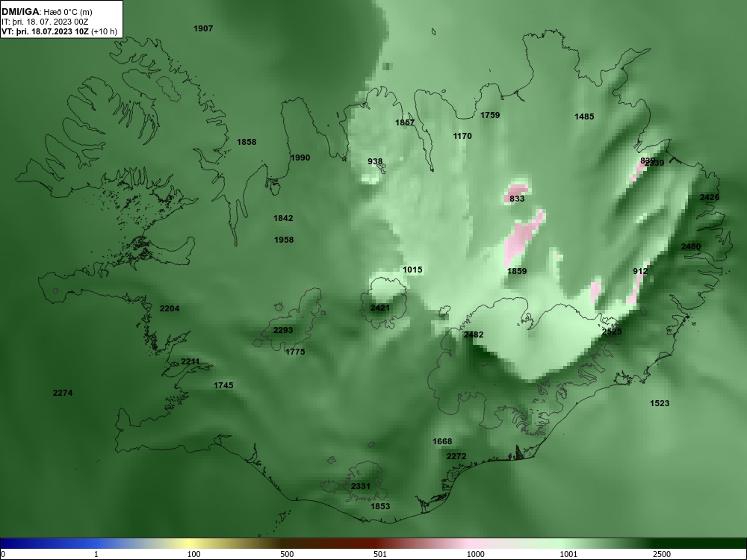Screen dimensions: 747x560
Task: Click the DMI/IGA Hæð 0°C title line
Action: [46, 12]
